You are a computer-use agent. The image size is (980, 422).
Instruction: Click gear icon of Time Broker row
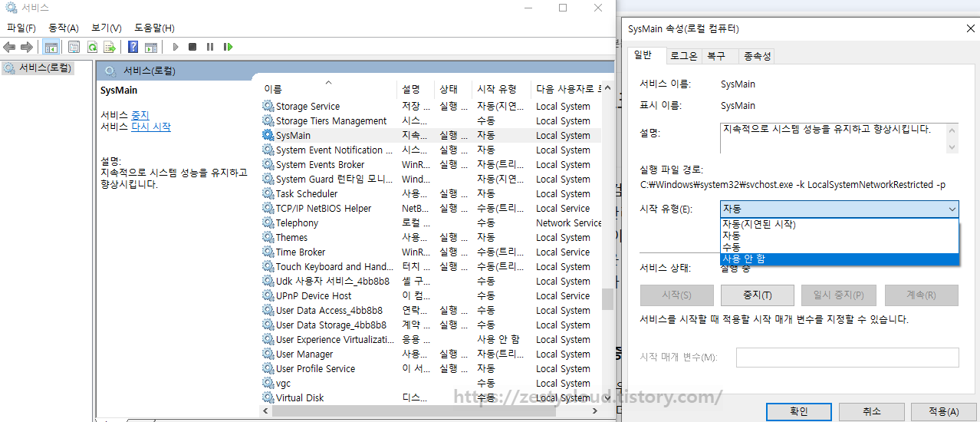[x=268, y=252]
